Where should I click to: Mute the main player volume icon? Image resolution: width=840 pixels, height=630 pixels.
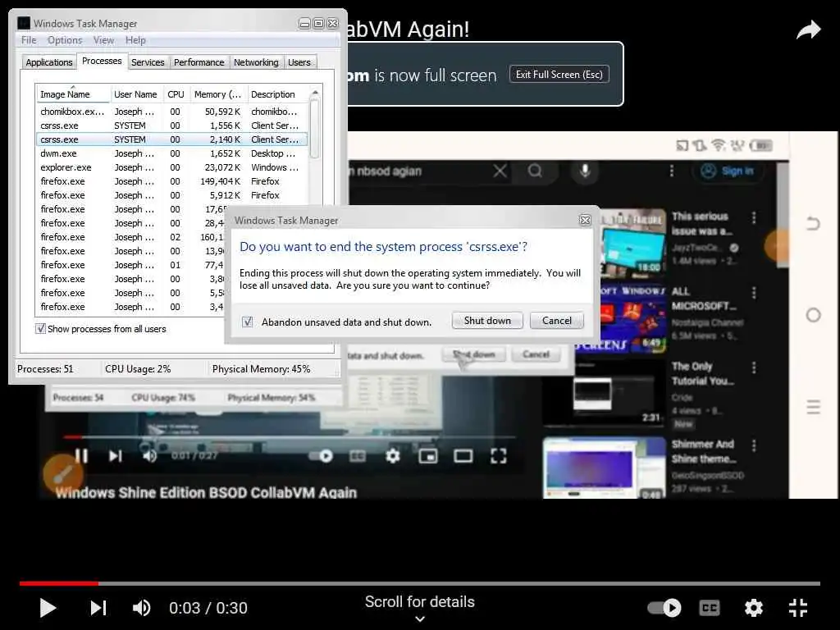click(x=141, y=608)
